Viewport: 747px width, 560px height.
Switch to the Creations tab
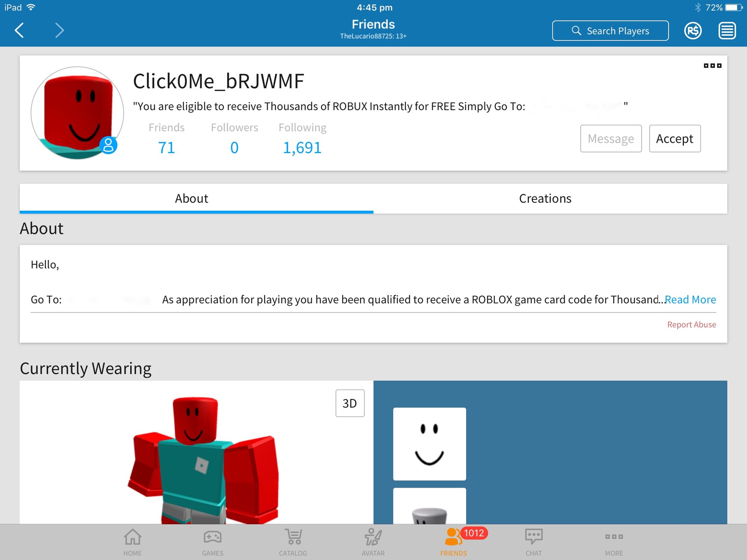[x=546, y=198]
